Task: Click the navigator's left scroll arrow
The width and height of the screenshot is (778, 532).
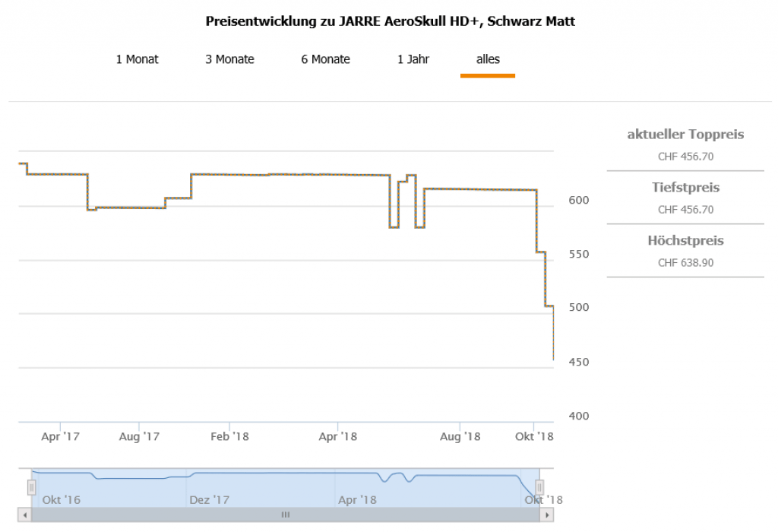Action: pyautogui.click(x=25, y=515)
